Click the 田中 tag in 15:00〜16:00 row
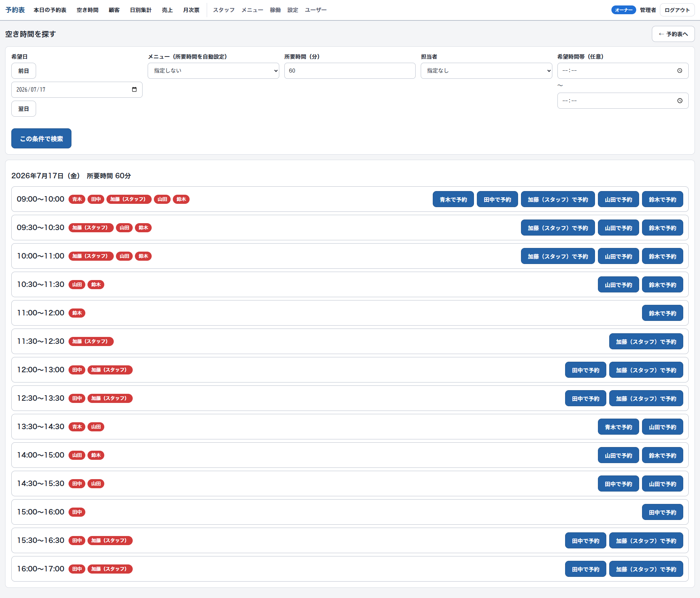700x598 pixels. (x=77, y=512)
